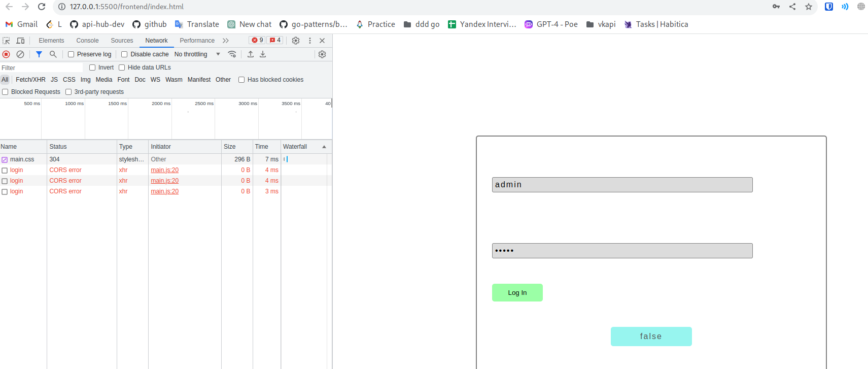This screenshot has width=868, height=369.
Task: Switch to the Console tab
Action: point(87,41)
